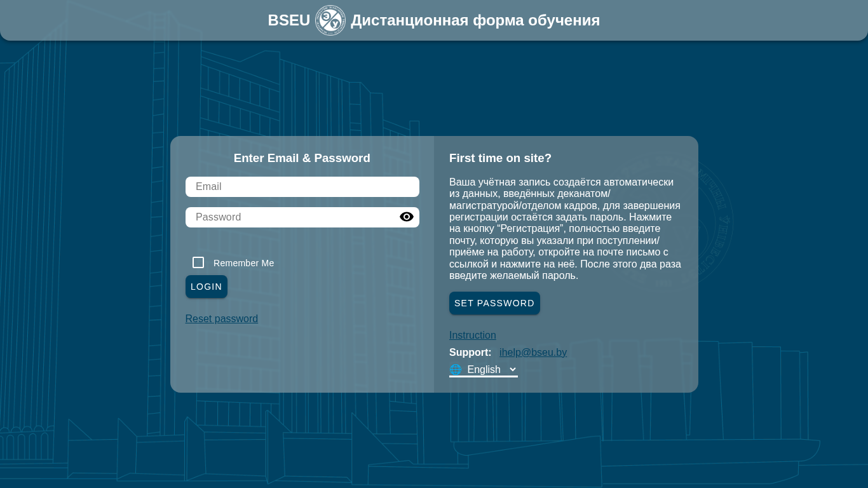
Task: Click the chevron arrow of language selector
Action: tap(513, 370)
